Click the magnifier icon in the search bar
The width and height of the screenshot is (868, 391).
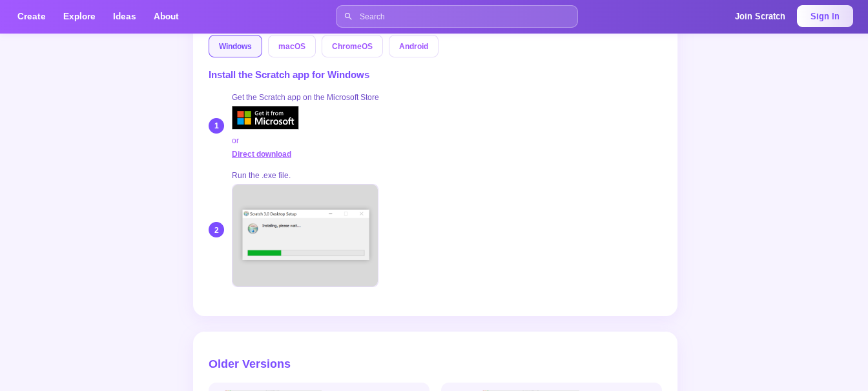348,17
